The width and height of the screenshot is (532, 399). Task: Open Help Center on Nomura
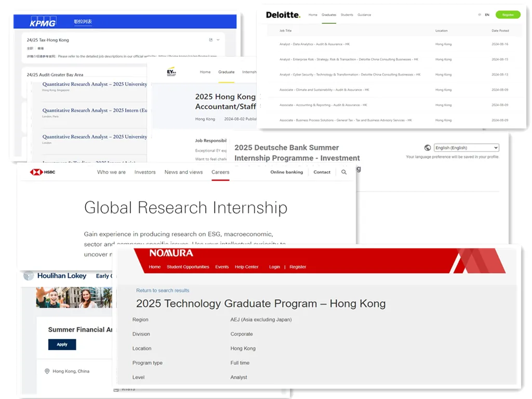(247, 267)
